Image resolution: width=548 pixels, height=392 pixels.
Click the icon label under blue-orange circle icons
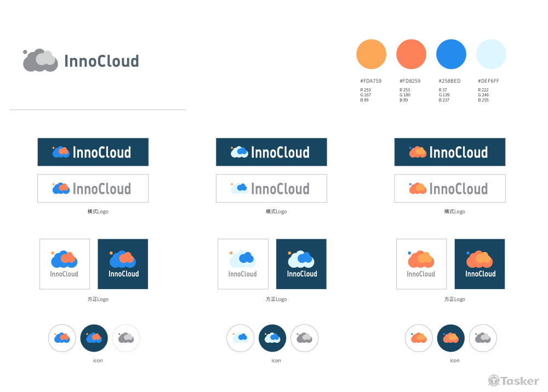(98, 361)
